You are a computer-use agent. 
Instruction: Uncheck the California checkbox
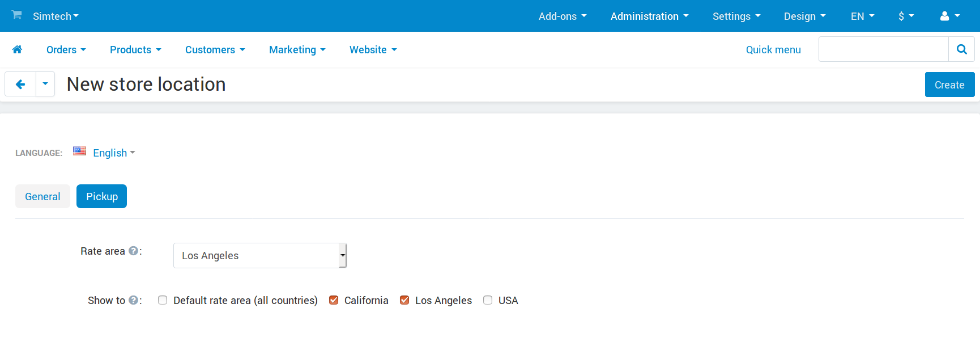pos(334,300)
